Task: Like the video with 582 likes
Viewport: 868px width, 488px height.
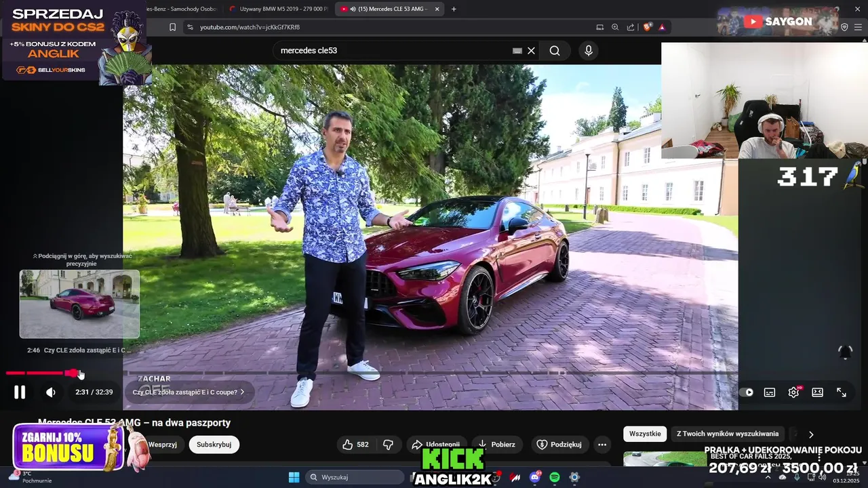Action: (355, 445)
